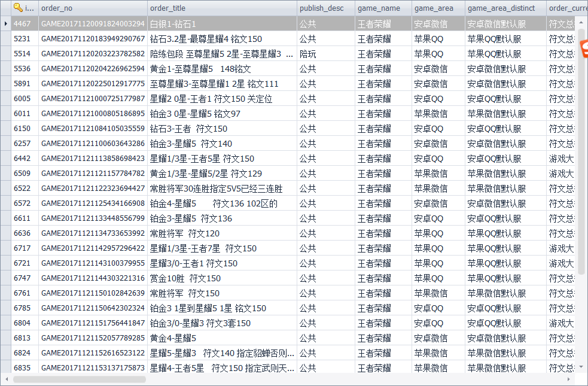Screen dimensions: 588x386
Task: Click order number GAME20171121000805186895
Action: click(x=93, y=114)
